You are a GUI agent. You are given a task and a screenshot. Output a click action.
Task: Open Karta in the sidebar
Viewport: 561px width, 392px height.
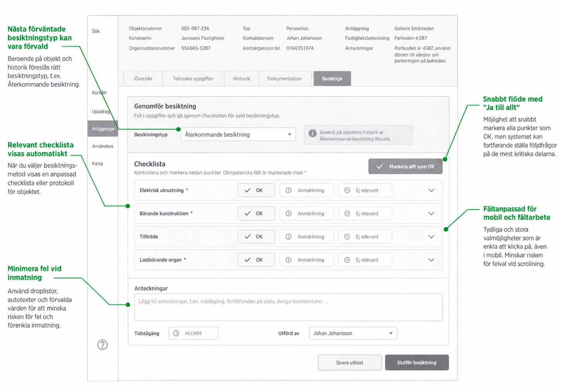[97, 163]
